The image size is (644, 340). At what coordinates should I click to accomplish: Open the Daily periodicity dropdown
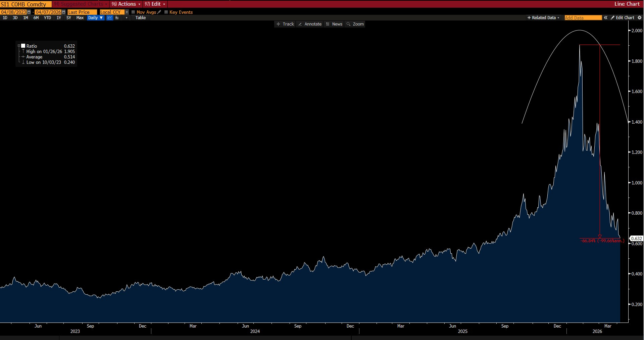[x=95, y=18]
